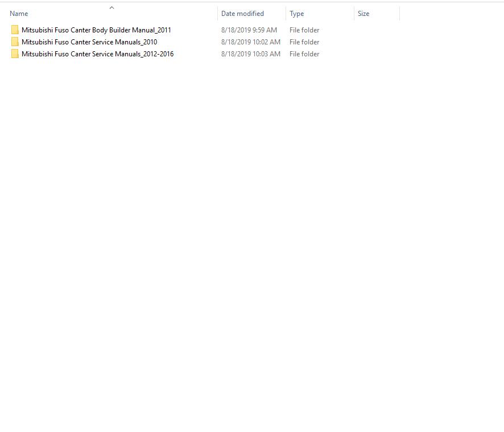This screenshot has width=504, height=432.
Task: Click File folder type in Body Builder Manual_2011 row
Action: tap(304, 30)
